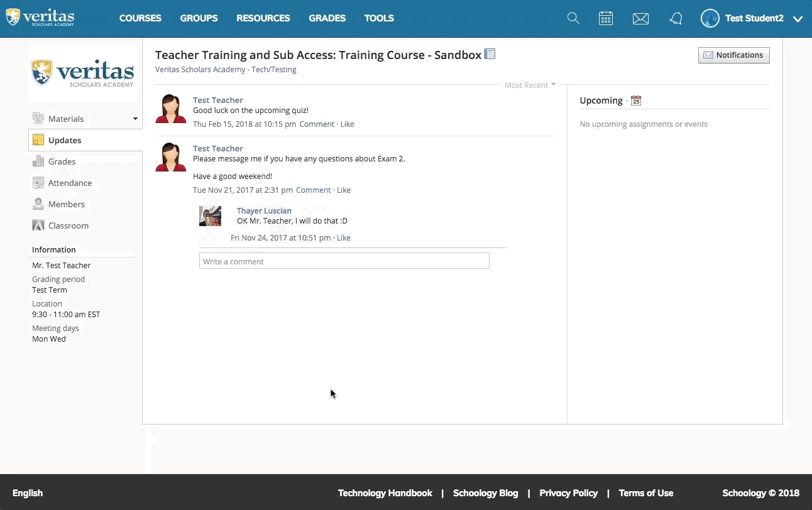The height and width of the screenshot is (510, 812).
Task: Open the Schoology Blog footer link
Action: pyautogui.click(x=486, y=493)
